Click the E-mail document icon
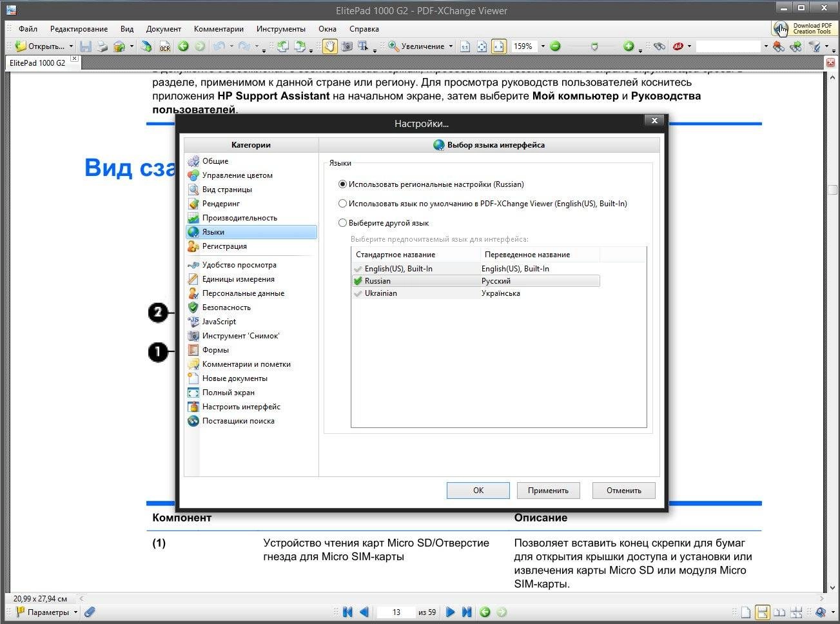840x624 pixels. point(119,46)
